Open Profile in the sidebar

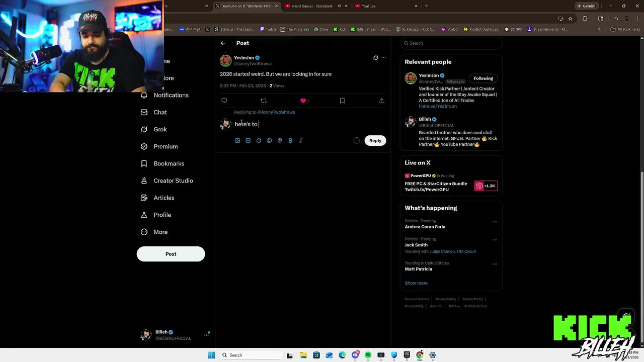click(156, 215)
